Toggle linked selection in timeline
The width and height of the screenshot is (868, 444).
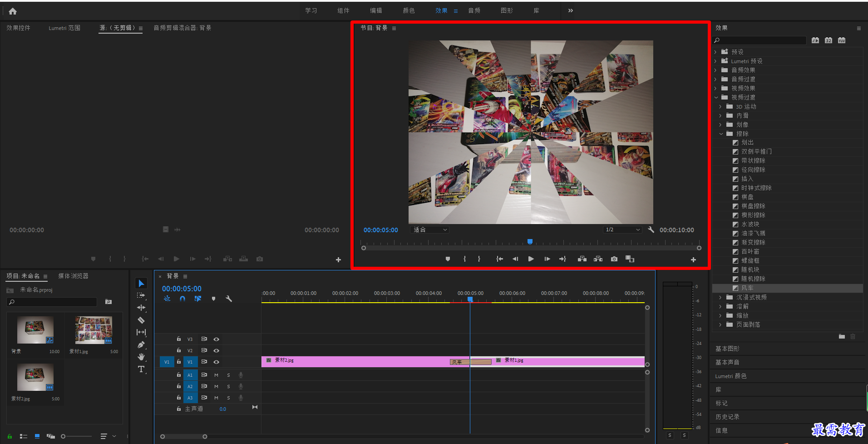pos(198,299)
